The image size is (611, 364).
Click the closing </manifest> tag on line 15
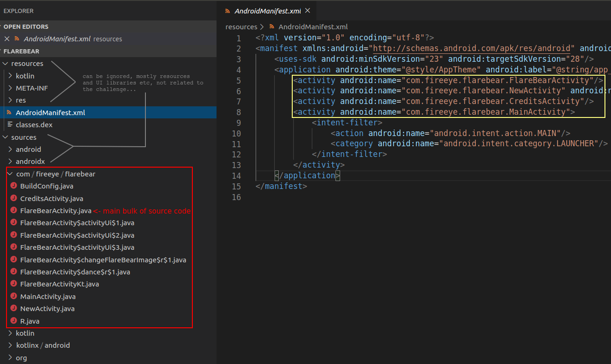[x=281, y=186]
